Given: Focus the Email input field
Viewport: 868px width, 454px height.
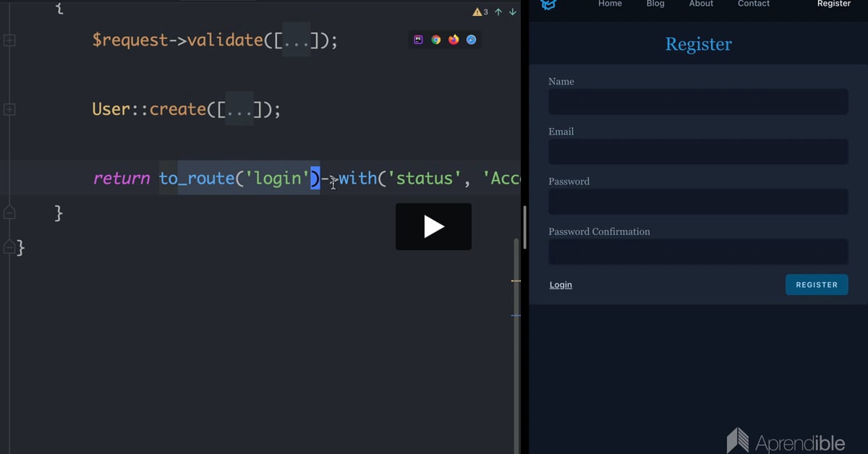Looking at the screenshot, I should [698, 152].
